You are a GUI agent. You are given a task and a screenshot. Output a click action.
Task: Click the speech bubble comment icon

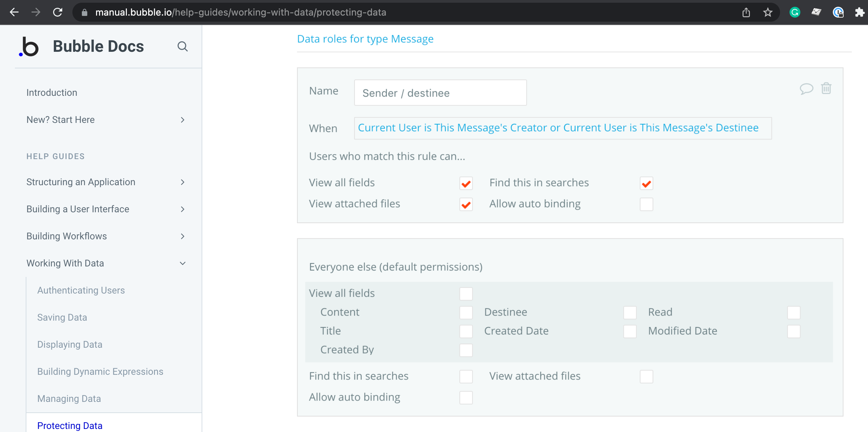coord(806,89)
